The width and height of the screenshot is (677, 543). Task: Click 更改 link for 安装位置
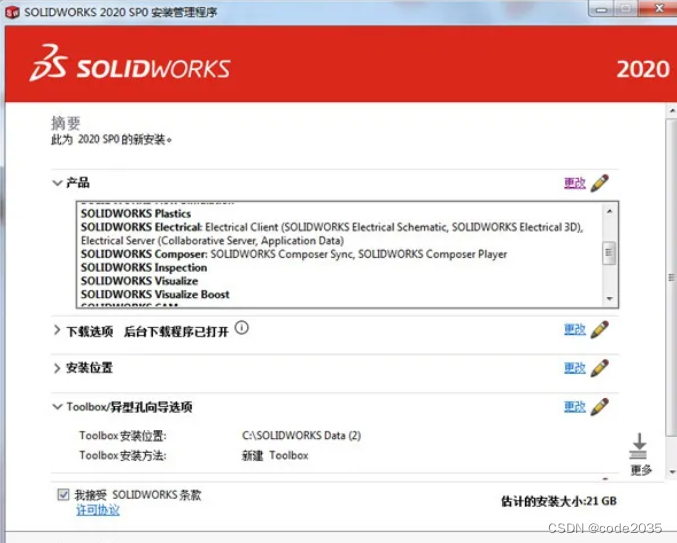click(x=575, y=368)
